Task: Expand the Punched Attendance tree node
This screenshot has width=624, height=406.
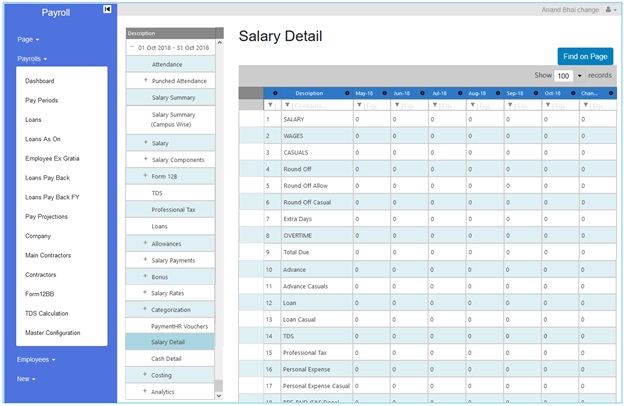Action: 146,79
